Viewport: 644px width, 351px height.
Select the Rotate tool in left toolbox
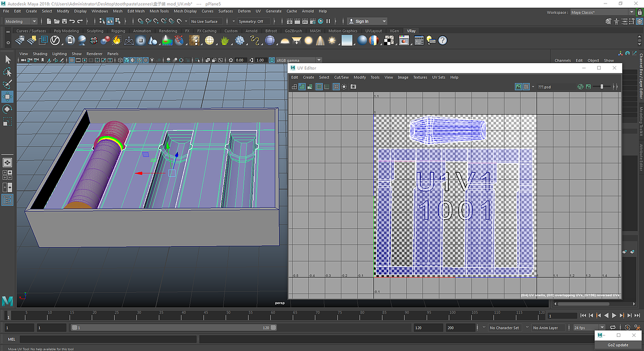(x=8, y=109)
